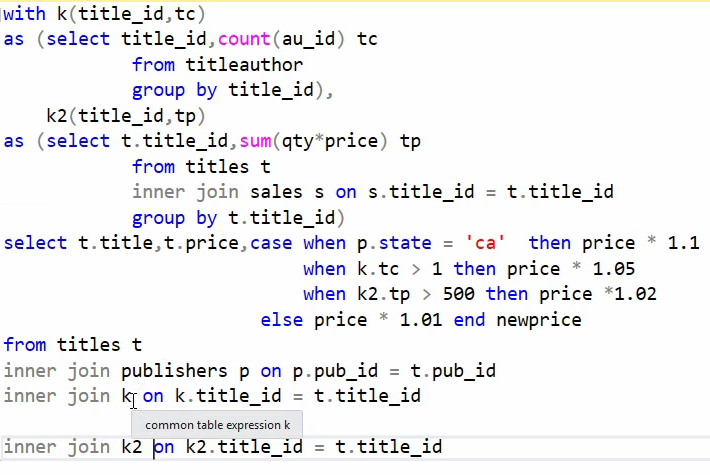Click 'sum' aggregate function keyword

click(x=255, y=141)
